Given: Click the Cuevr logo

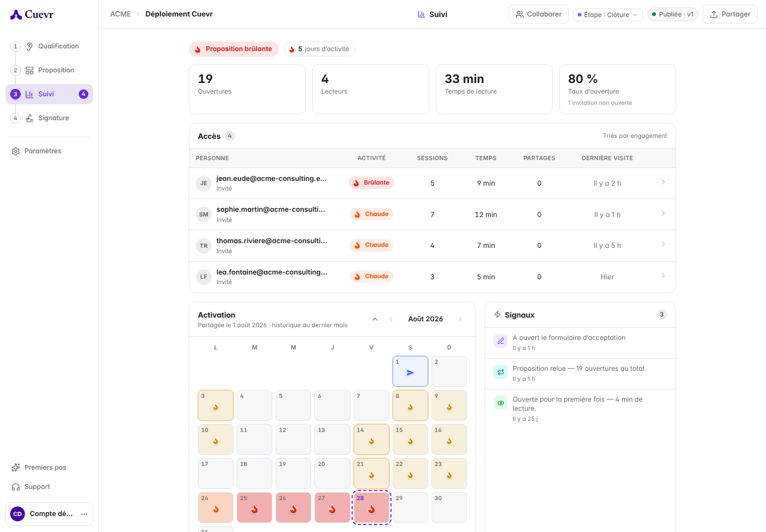Looking at the screenshot, I should [x=32, y=14].
